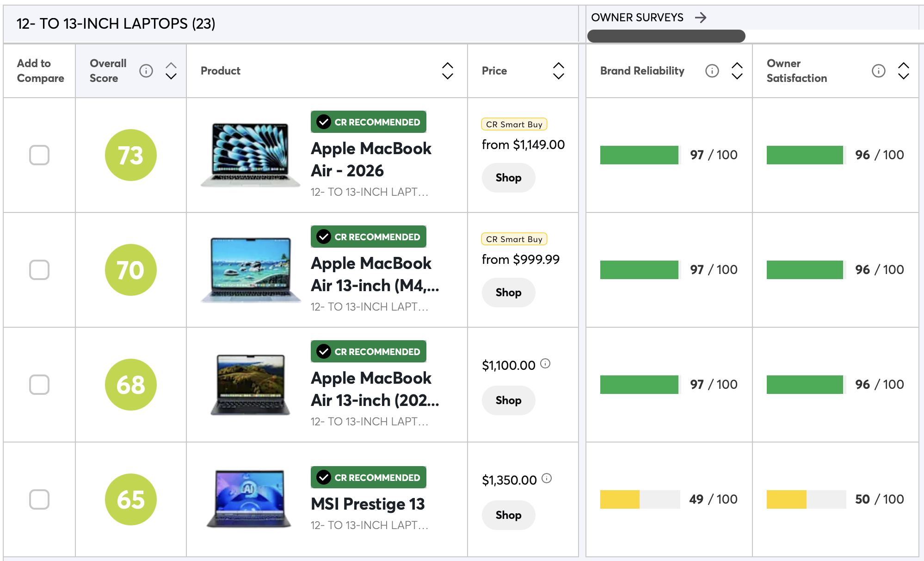Screen dimensions: 924x561
Task: Click the Owner Surveys right arrow
Action: pyautogui.click(x=701, y=18)
